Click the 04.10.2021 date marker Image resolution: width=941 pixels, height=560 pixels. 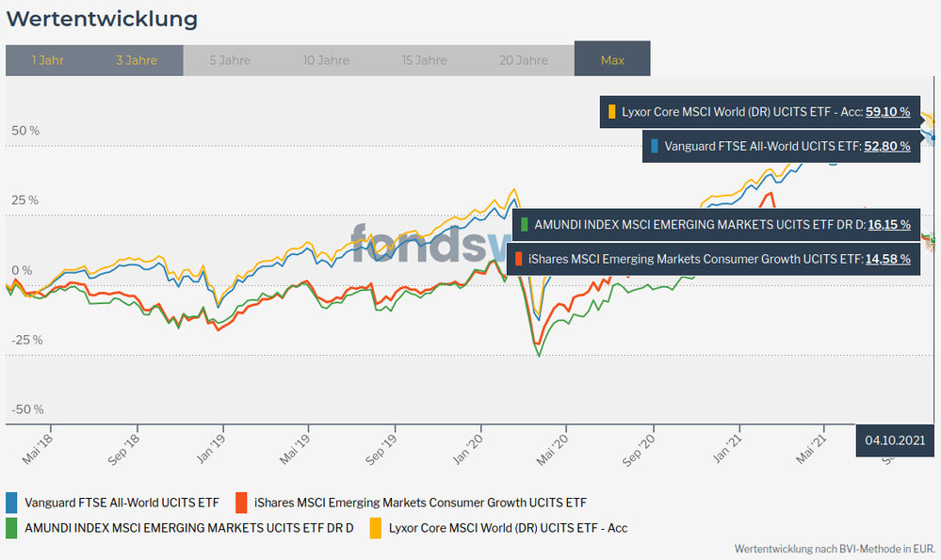(x=894, y=440)
